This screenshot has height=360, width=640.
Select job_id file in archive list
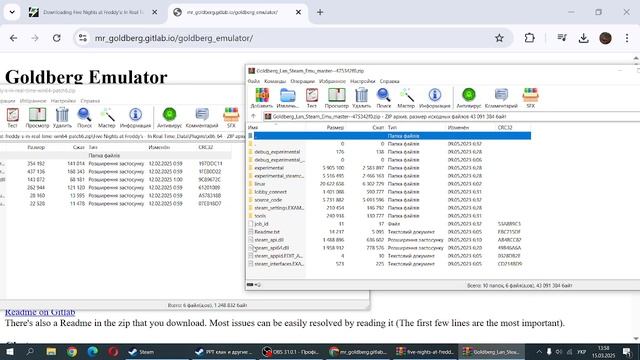(x=261, y=224)
